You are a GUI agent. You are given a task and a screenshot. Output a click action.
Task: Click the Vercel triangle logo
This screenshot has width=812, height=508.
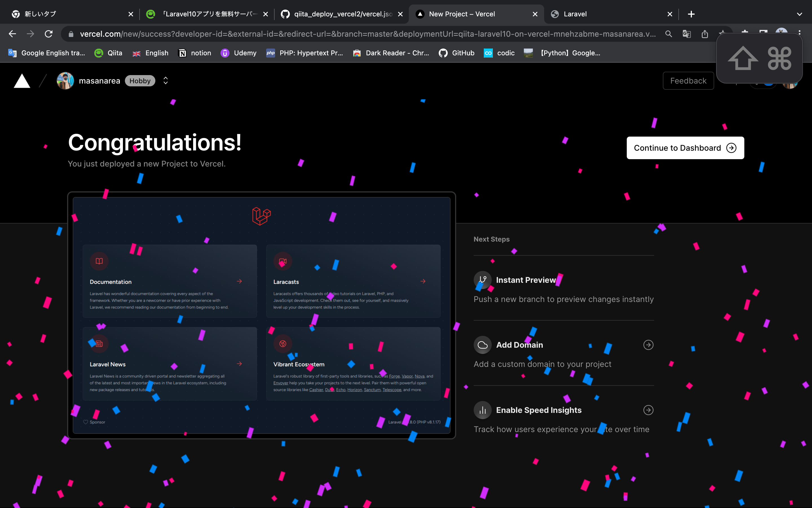22,81
